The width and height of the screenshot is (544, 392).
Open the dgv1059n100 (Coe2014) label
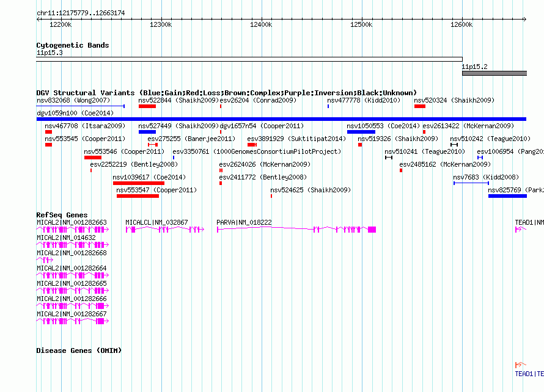click(75, 113)
